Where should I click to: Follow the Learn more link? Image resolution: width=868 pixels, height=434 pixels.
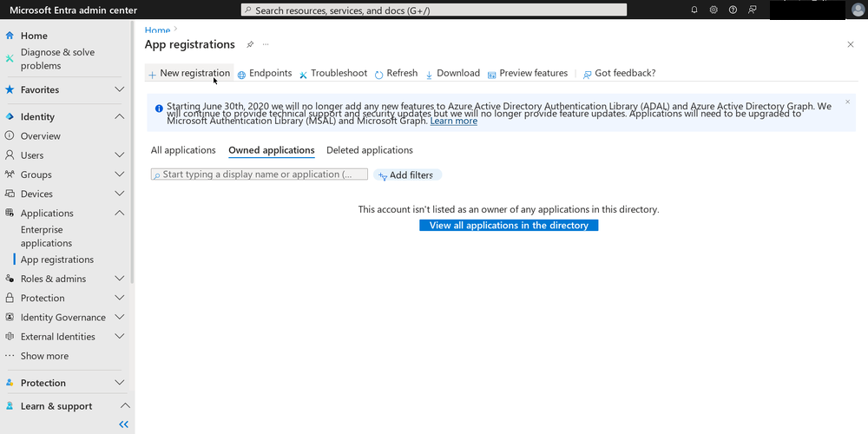pyautogui.click(x=453, y=121)
